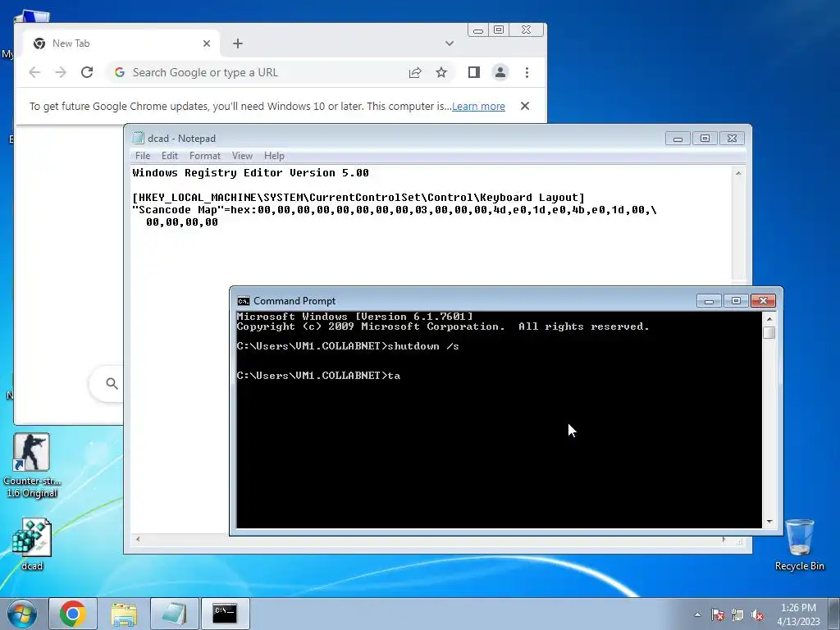Image resolution: width=840 pixels, height=630 pixels.
Task: Open the Windows Start menu
Action: click(x=22, y=614)
